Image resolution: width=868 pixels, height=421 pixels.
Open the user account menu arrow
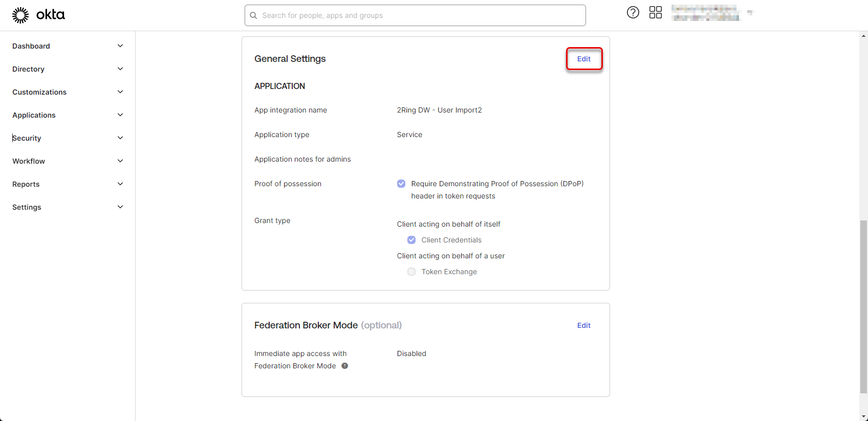coord(750,12)
